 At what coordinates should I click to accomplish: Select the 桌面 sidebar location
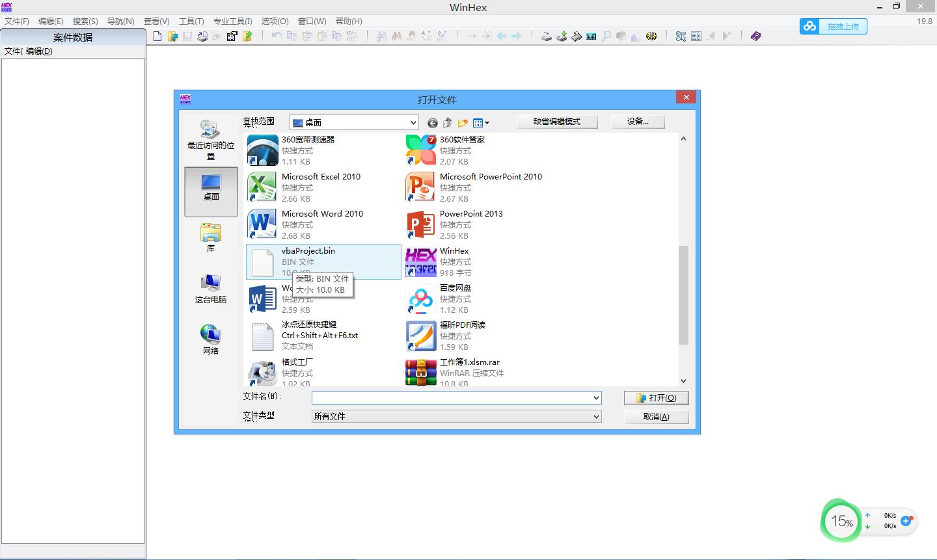[x=211, y=190]
